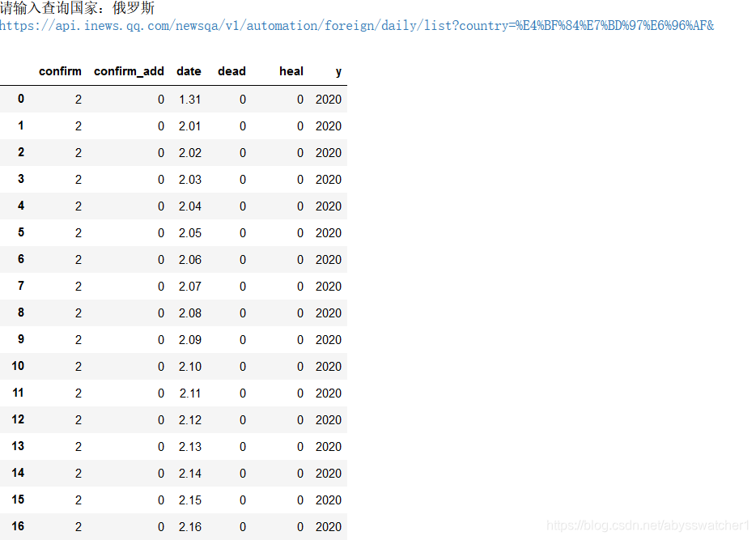Screen dimensions: 756x540
Task: Open the api.inews.qq.com URL link
Action: [357, 26]
